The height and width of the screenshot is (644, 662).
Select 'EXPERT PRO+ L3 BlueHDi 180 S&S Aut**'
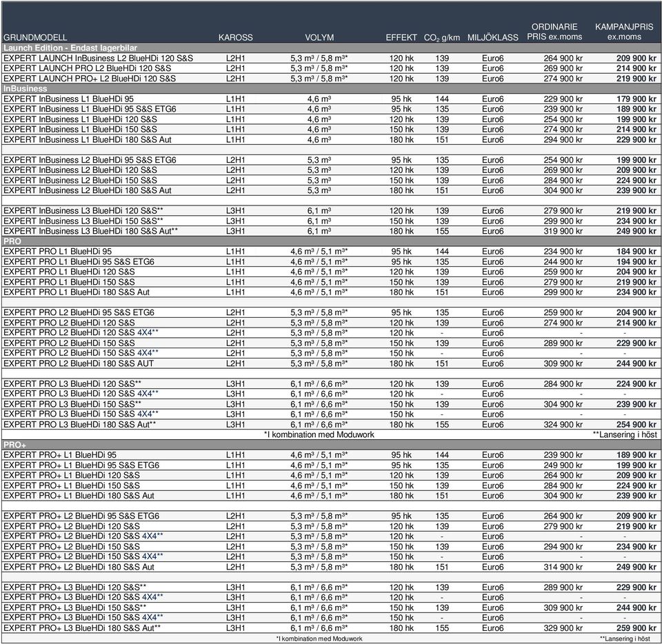82,628
